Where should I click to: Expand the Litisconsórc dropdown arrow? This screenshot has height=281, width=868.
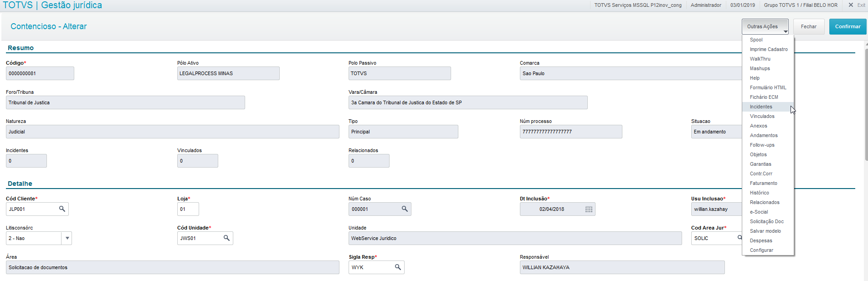pos(67,238)
